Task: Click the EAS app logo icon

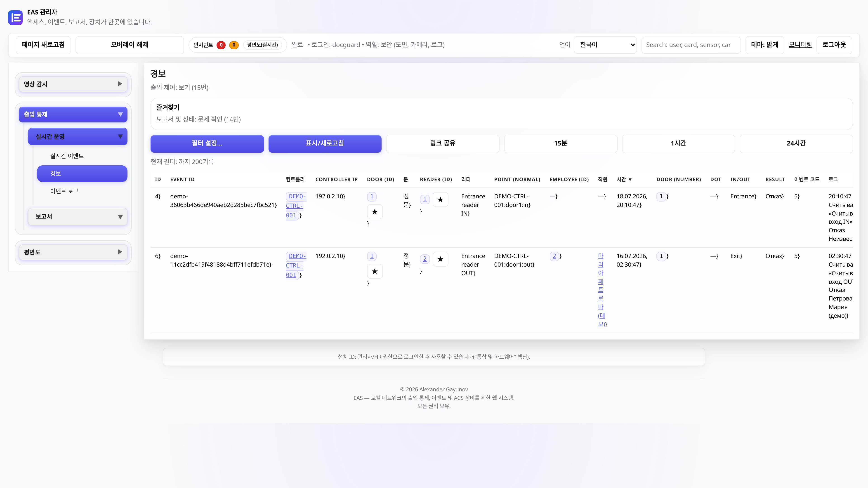Action: click(x=15, y=17)
